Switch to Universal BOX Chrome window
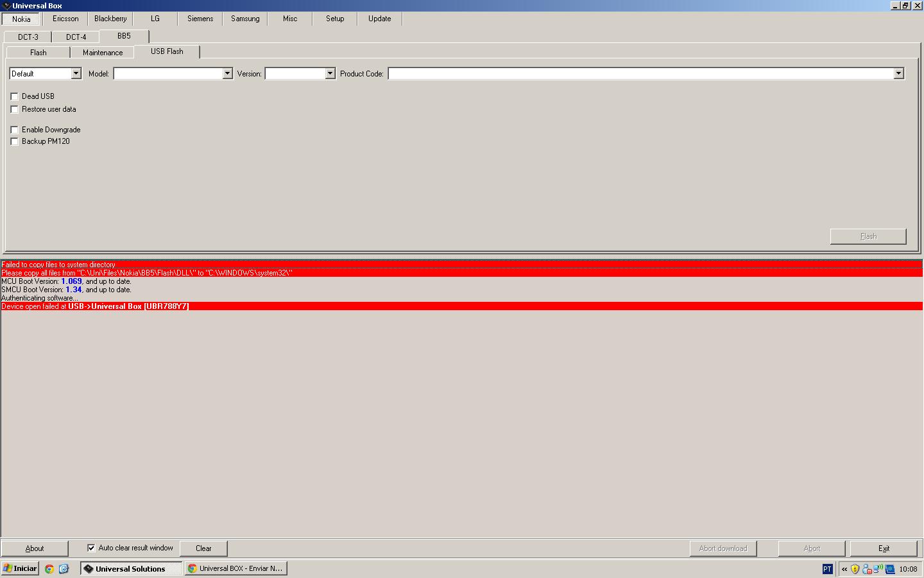The width and height of the screenshot is (924, 578). (235, 568)
